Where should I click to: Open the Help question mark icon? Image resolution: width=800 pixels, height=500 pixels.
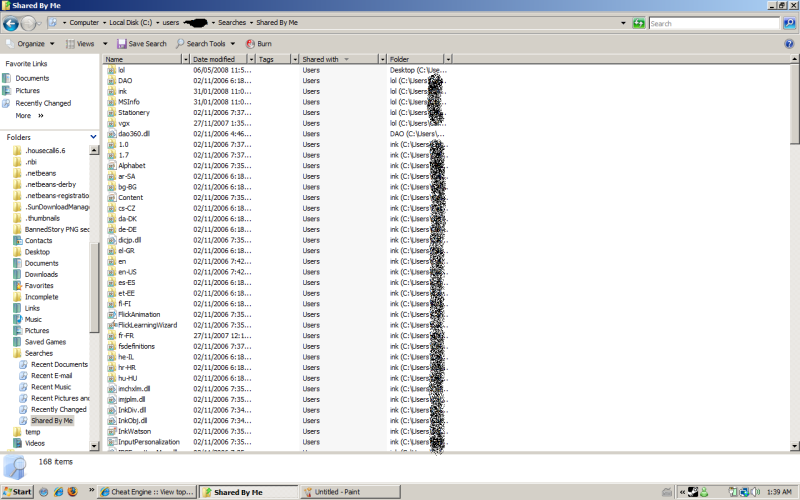coord(789,44)
